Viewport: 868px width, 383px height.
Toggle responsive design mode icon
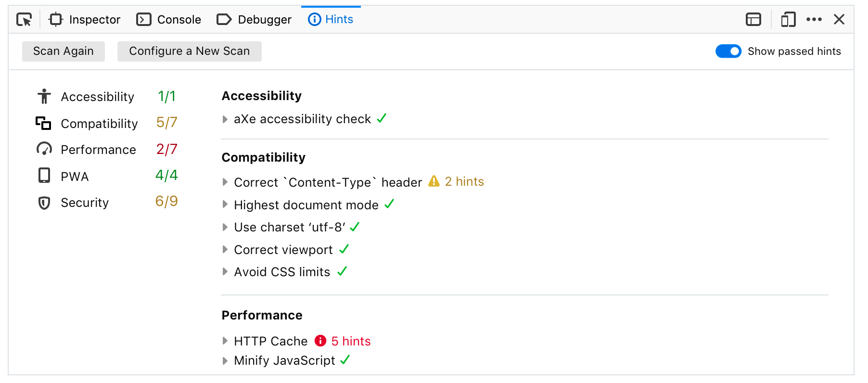coord(788,20)
